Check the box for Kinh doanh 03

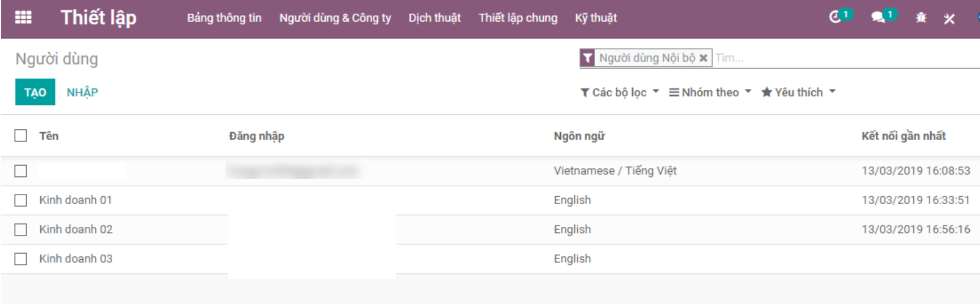tap(21, 259)
